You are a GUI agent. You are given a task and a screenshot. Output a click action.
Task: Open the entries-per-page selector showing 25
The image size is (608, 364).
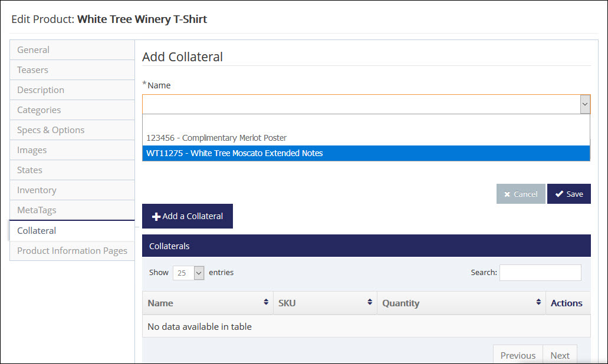188,273
